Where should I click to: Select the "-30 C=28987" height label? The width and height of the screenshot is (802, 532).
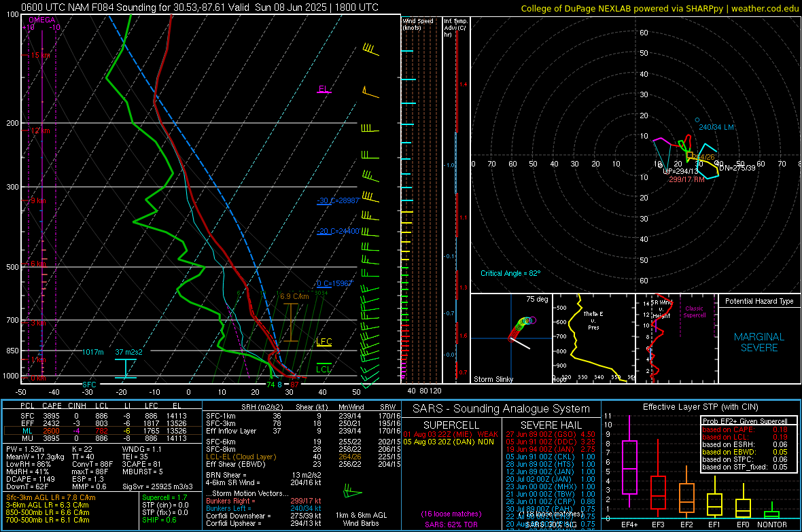click(338, 200)
